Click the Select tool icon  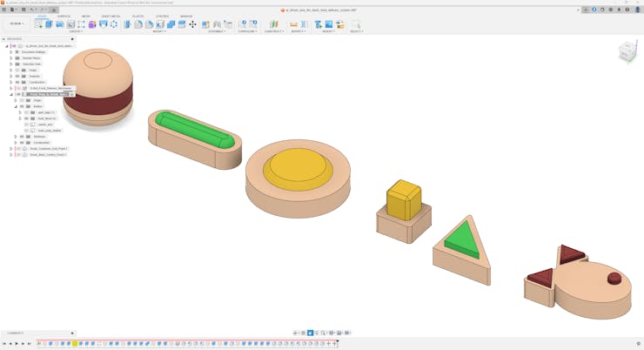click(355, 24)
